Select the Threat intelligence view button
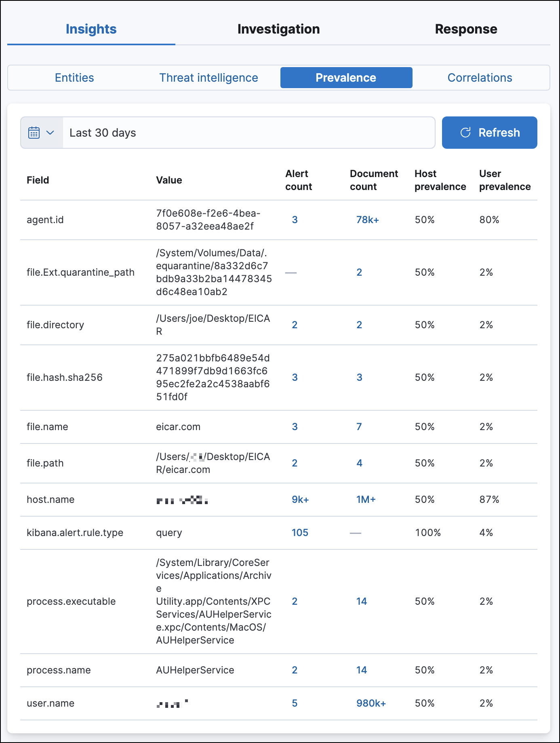This screenshot has height=743, width=560. (x=208, y=78)
